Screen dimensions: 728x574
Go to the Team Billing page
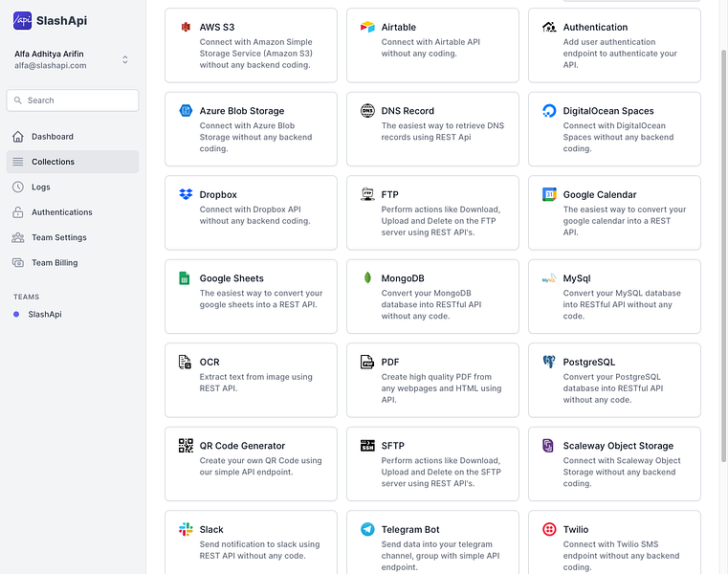pyautogui.click(x=73, y=262)
